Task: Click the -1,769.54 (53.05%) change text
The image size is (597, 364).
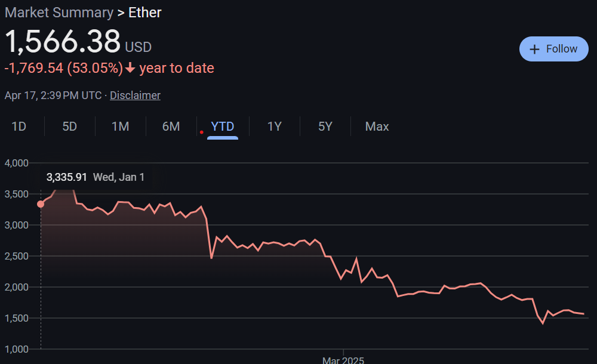Action: [64, 68]
